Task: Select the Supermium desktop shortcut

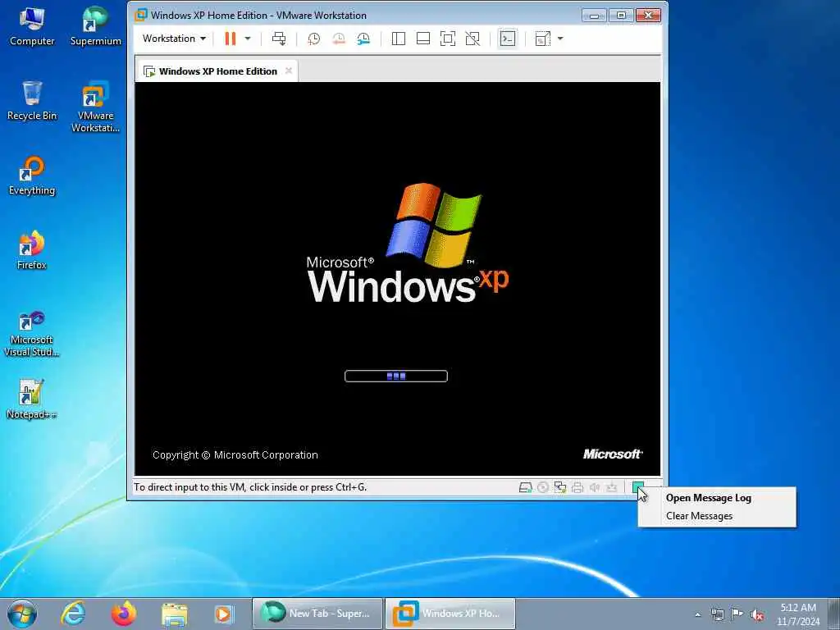Action: coord(95,27)
